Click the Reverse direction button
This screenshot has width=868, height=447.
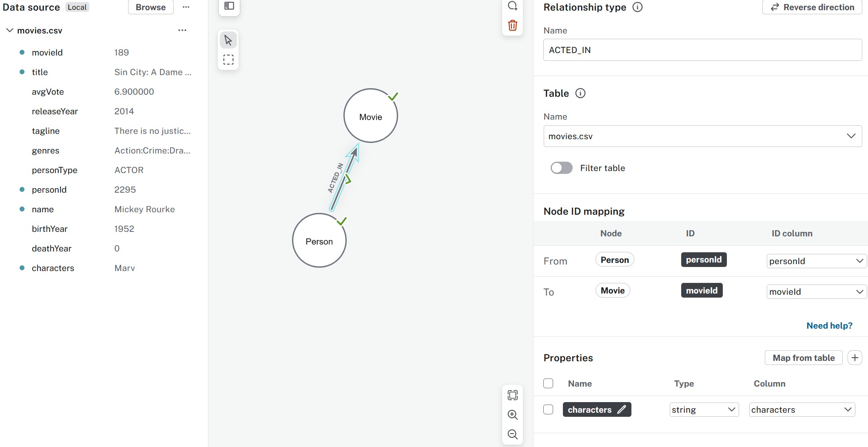pos(812,7)
